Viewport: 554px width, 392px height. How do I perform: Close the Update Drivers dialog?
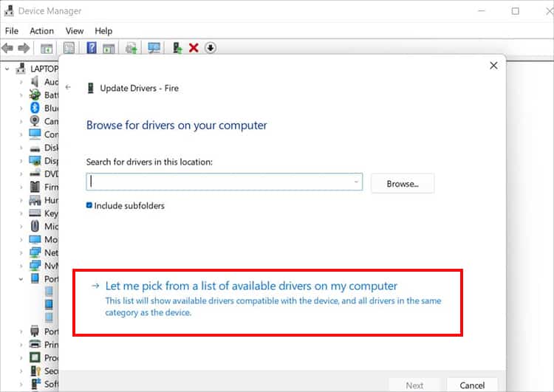[493, 66]
